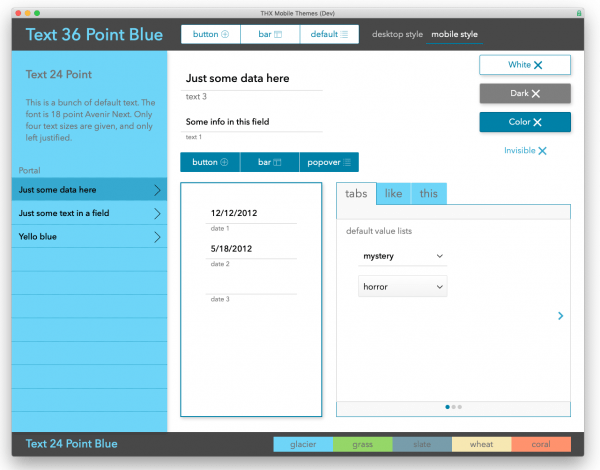The width and height of the screenshot is (600, 470).
Task: Click chevron on Just some data here row
Action: [x=157, y=190]
